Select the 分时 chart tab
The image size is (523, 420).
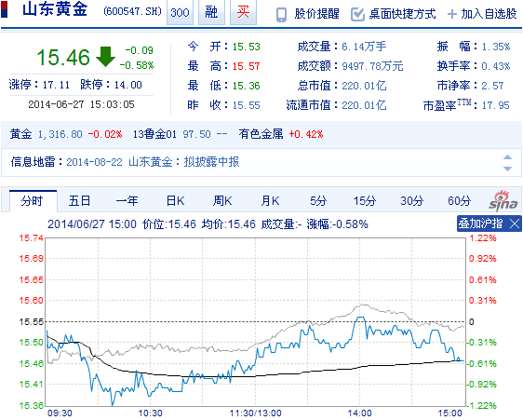pyautogui.click(x=33, y=201)
